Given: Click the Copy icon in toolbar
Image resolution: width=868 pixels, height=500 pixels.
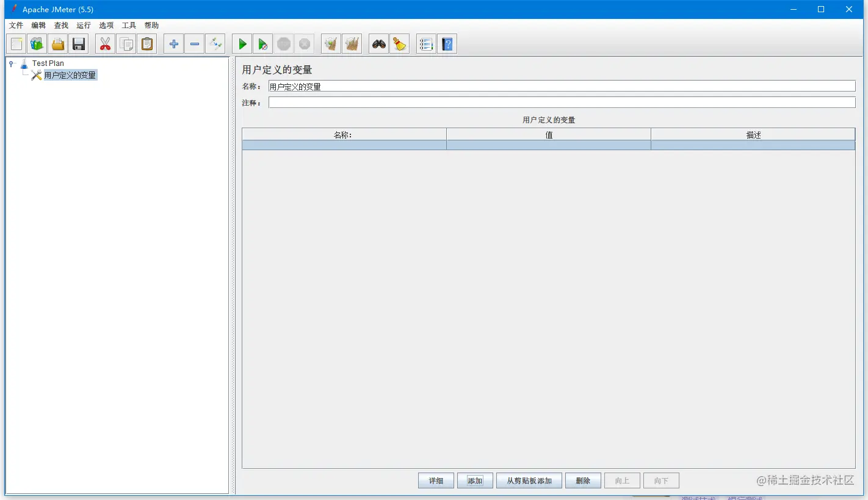Looking at the screenshot, I should (126, 44).
